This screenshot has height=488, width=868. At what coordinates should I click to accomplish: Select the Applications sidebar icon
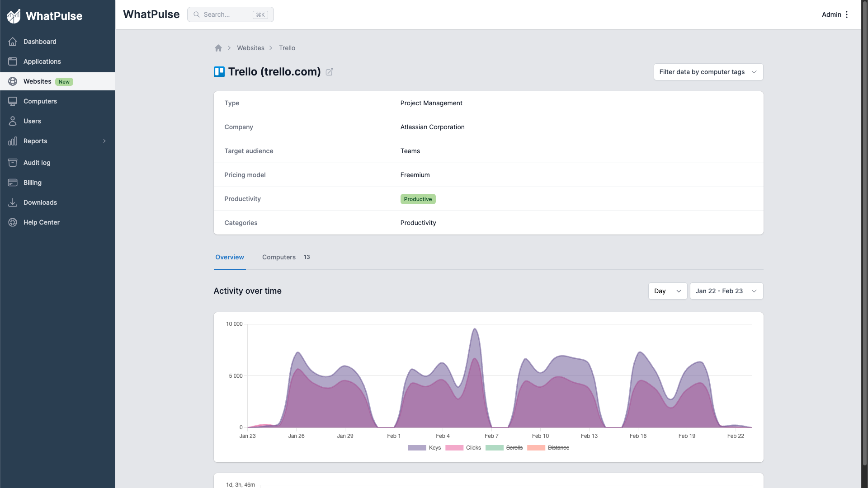(12, 61)
